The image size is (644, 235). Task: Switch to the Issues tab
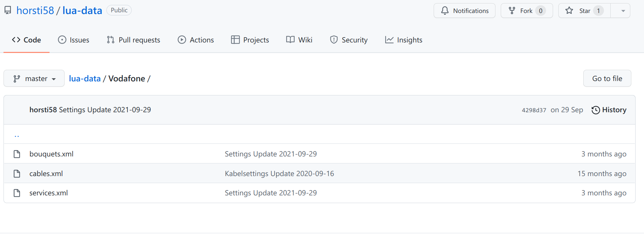[74, 40]
